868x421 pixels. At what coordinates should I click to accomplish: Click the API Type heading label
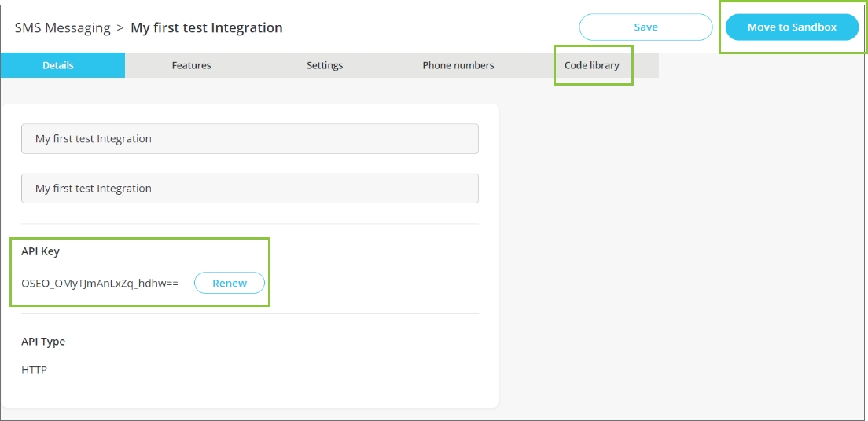[43, 342]
